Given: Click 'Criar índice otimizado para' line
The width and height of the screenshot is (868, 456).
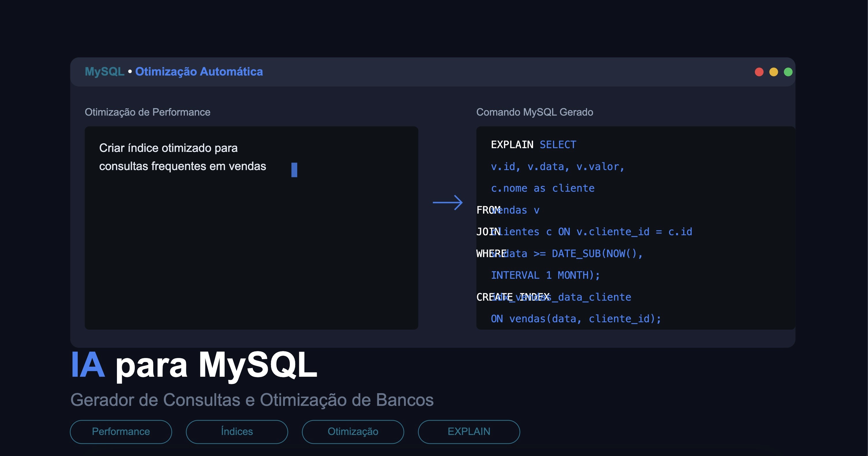Looking at the screenshot, I should click(x=168, y=148).
